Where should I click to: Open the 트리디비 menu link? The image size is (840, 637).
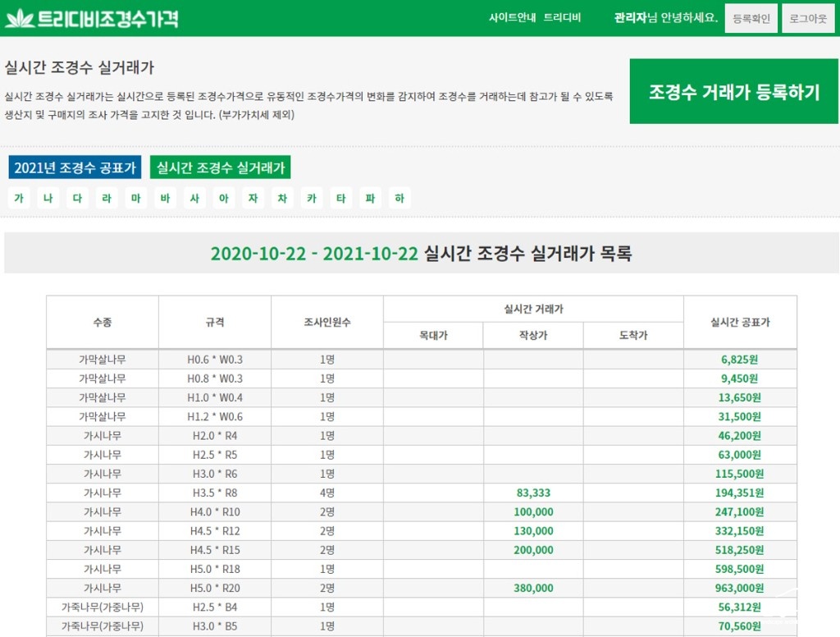(x=562, y=18)
